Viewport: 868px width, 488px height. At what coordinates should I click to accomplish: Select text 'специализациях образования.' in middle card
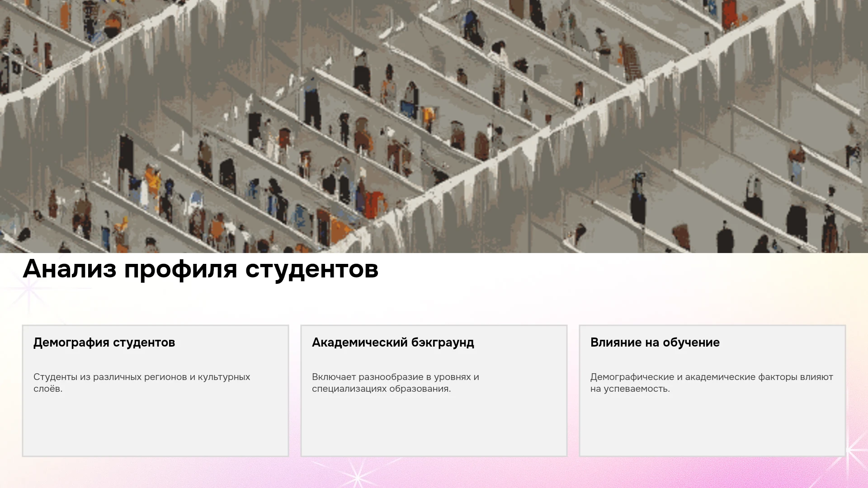click(381, 389)
